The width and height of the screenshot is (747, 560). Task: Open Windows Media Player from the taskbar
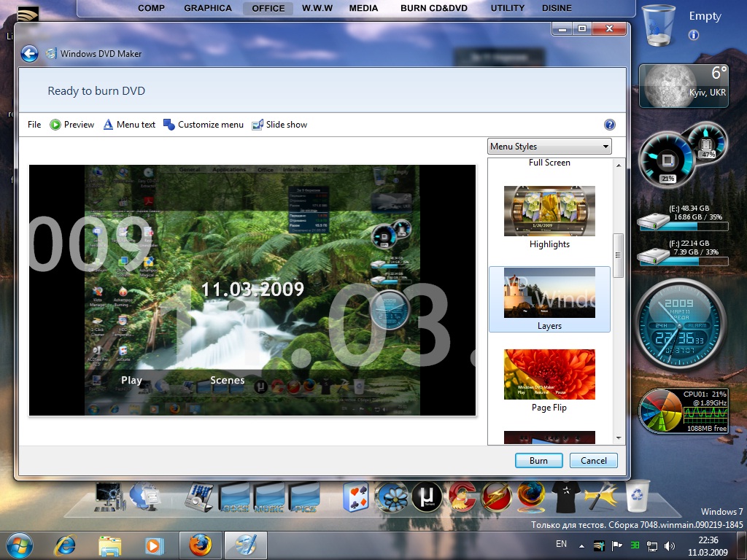point(153,545)
